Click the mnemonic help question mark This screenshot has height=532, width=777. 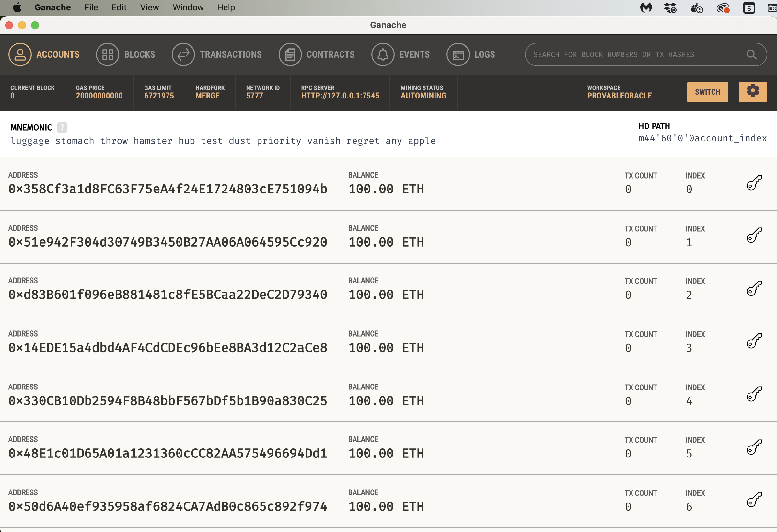62,127
